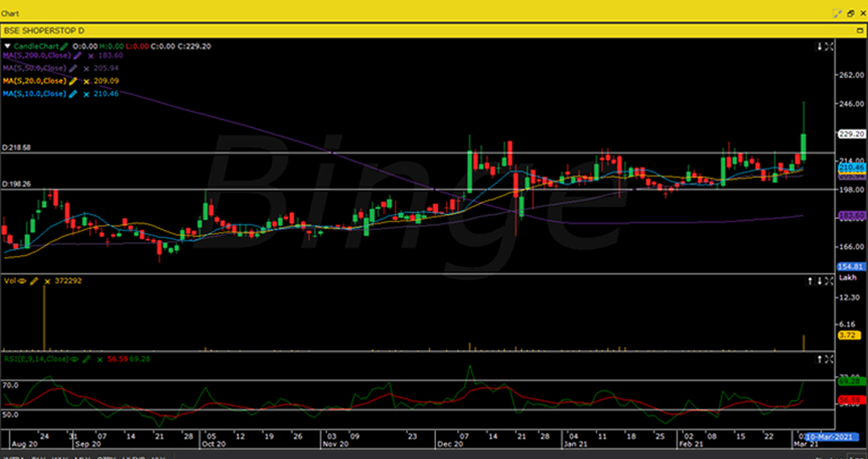Restore the Chart window float icon
This screenshot has width=868, height=459.
850,13
